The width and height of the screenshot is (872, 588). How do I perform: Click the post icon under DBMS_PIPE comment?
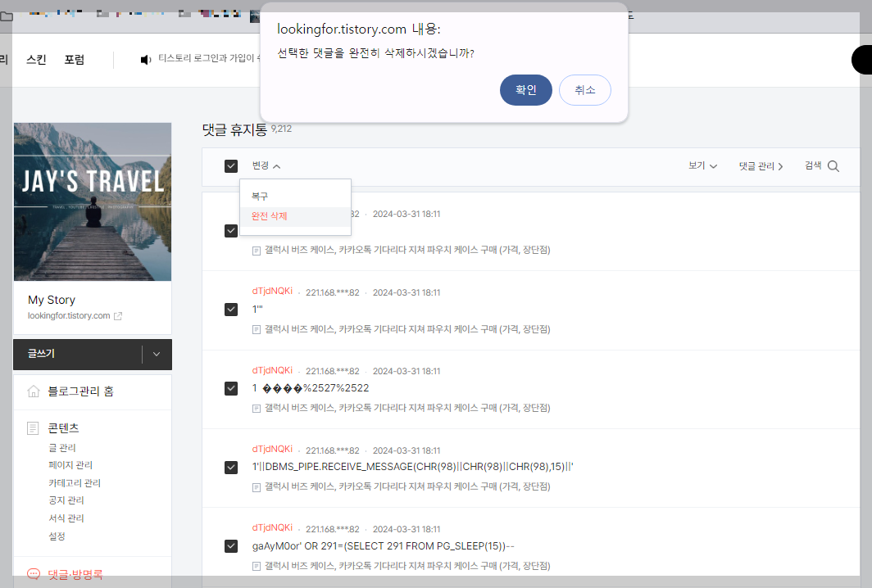pos(257,487)
